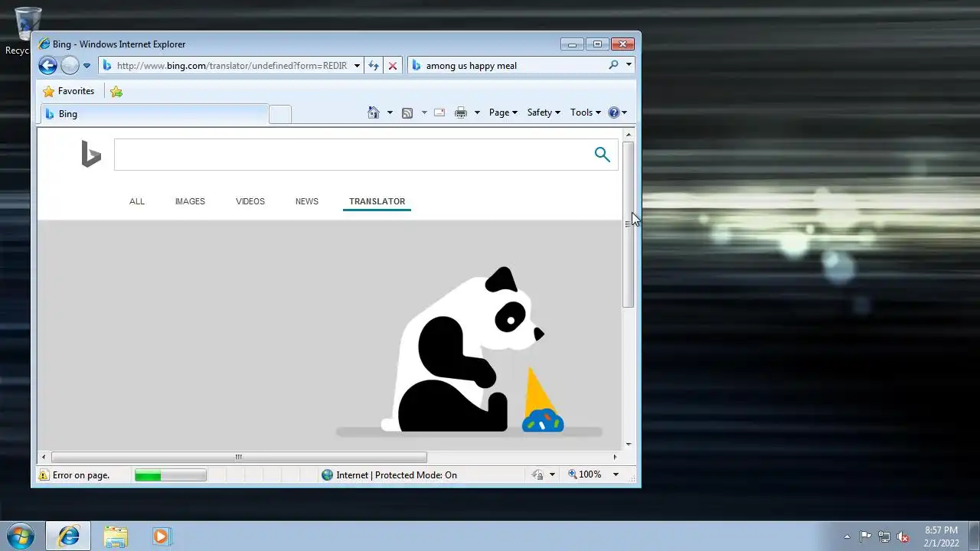This screenshot has width=980, height=551.
Task: Open the Safety menu
Action: pos(544,112)
